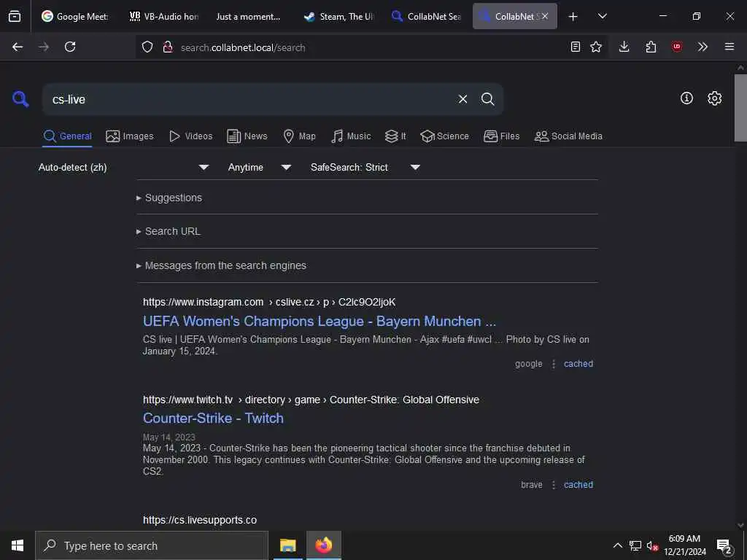The image size is (747, 560).
Task: Open the Auto-detect (zh) language dropdown
Action: [124, 167]
